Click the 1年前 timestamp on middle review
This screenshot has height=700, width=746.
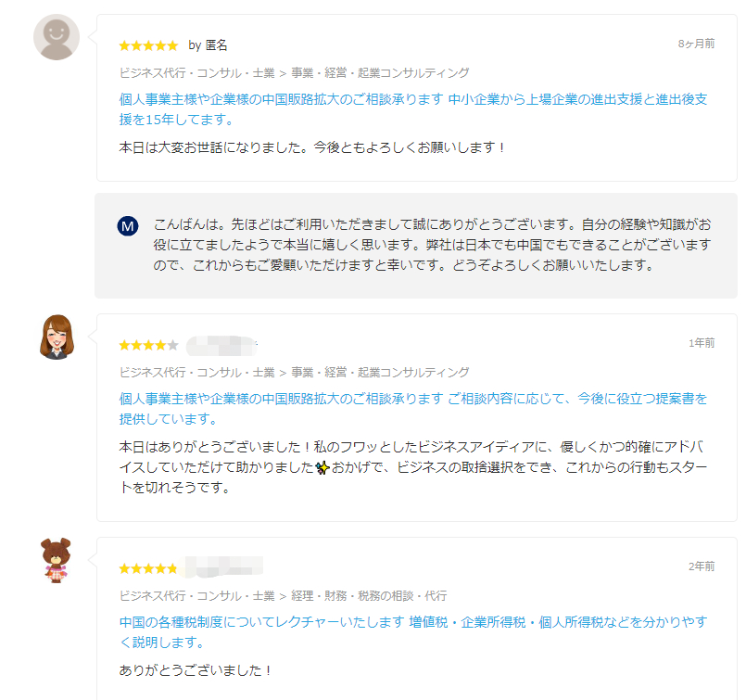point(704,344)
